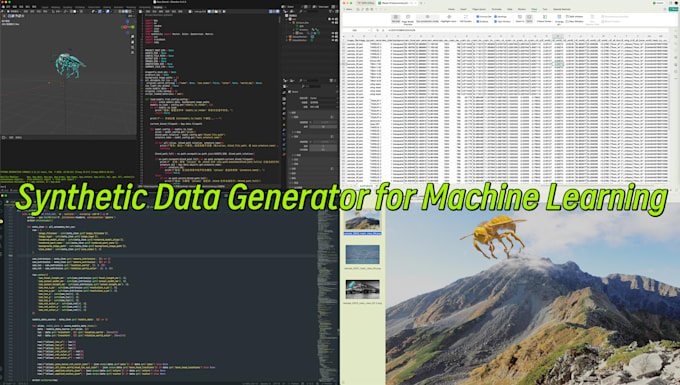
Task: Open Blender's Help menu
Action: pos(34,7)
